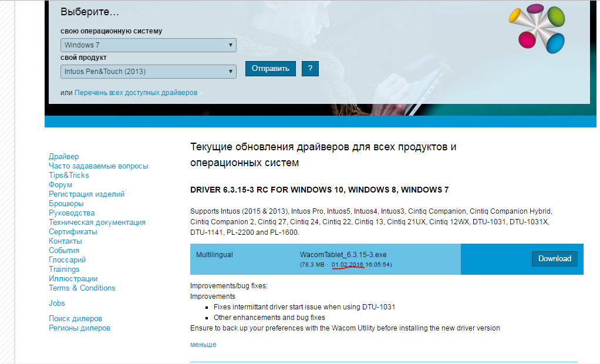Click 'Other enhancements and bug fixes' bullet

269,317
